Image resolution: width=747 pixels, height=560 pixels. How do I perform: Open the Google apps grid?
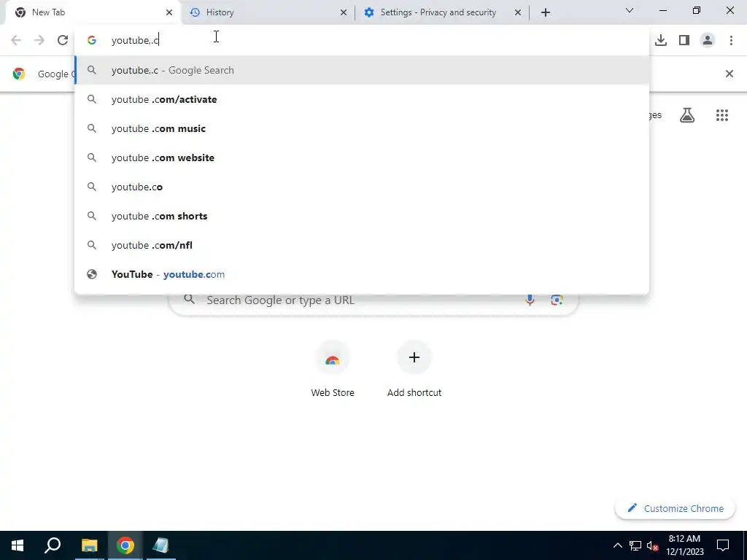(721, 115)
